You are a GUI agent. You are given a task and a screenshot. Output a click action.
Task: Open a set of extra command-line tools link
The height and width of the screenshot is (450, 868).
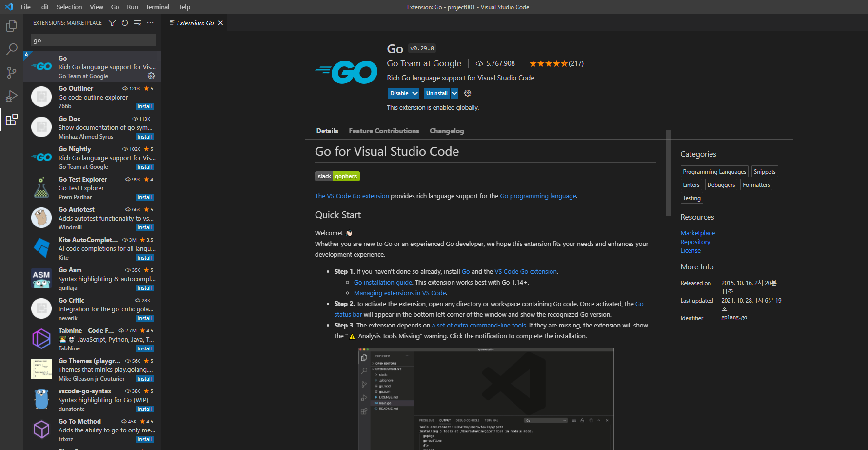[479, 325]
